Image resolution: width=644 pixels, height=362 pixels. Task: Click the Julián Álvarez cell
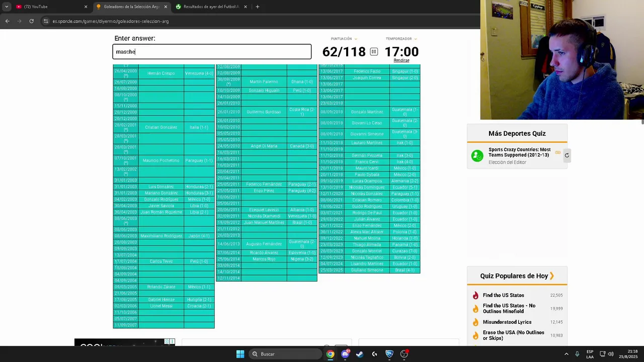(367, 219)
